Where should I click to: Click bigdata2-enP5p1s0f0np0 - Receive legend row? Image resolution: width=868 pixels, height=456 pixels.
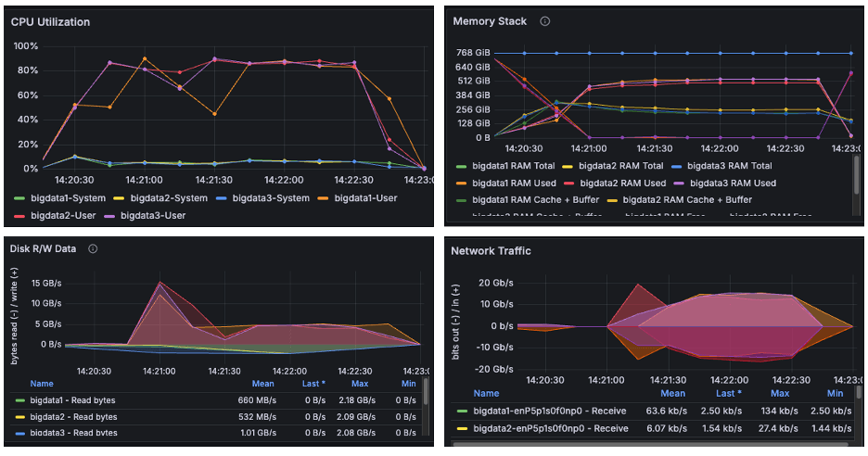click(x=549, y=427)
